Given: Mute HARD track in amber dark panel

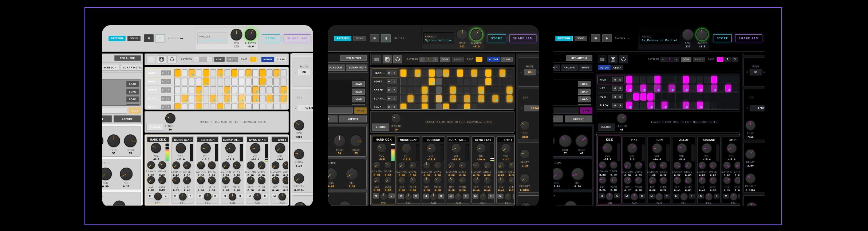Looking at the screenshot, I should pos(389,73).
